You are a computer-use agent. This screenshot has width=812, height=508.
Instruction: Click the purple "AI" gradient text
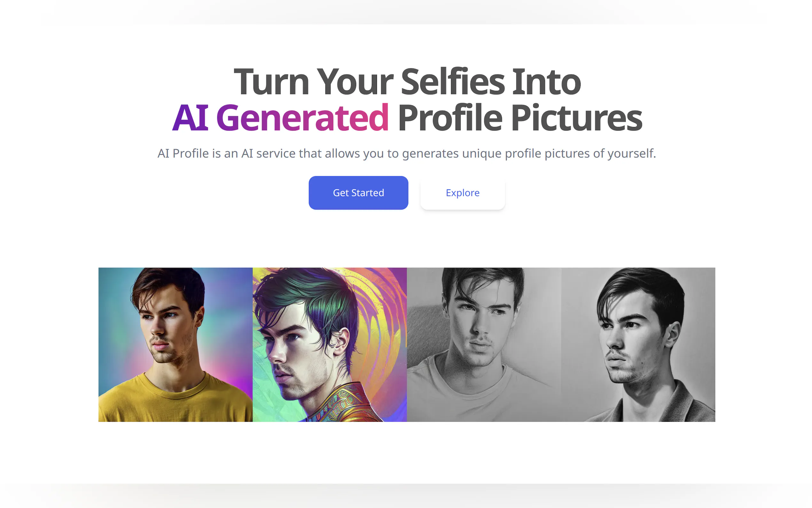[x=190, y=118]
